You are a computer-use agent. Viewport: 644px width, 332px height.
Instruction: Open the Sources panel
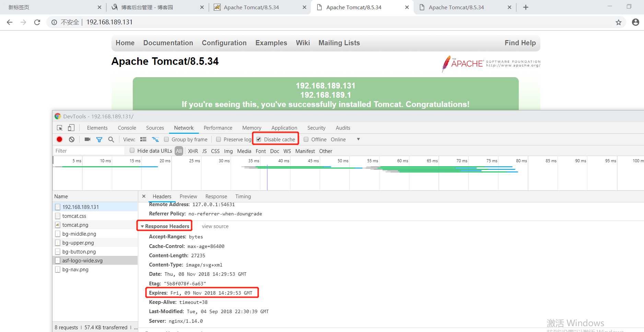155,128
